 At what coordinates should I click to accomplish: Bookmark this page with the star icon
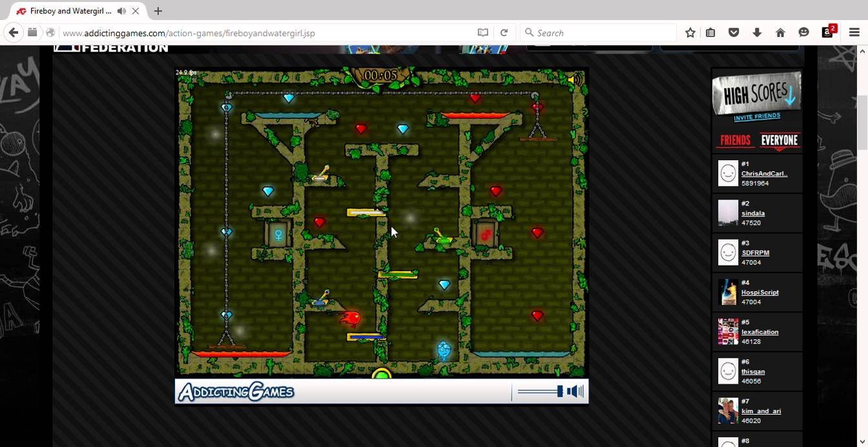coord(690,32)
